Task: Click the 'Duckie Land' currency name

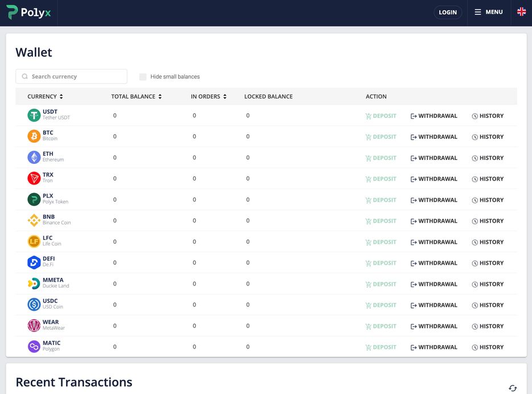Action: point(56,286)
